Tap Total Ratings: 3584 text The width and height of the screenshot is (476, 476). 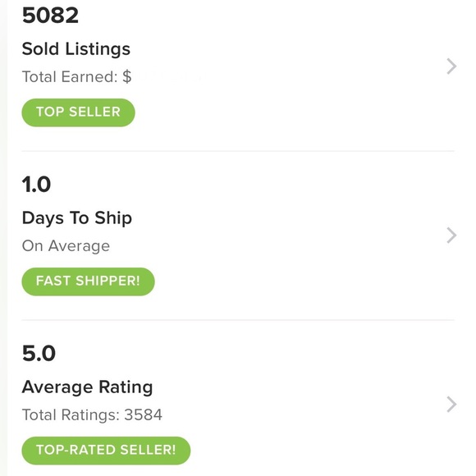pyautogui.click(x=92, y=414)
